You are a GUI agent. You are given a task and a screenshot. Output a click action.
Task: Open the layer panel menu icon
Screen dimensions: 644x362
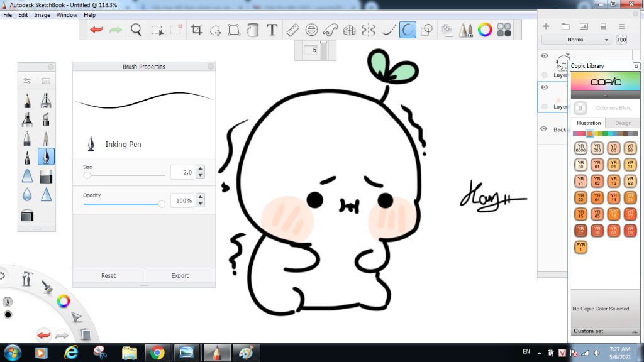[622, 26]
